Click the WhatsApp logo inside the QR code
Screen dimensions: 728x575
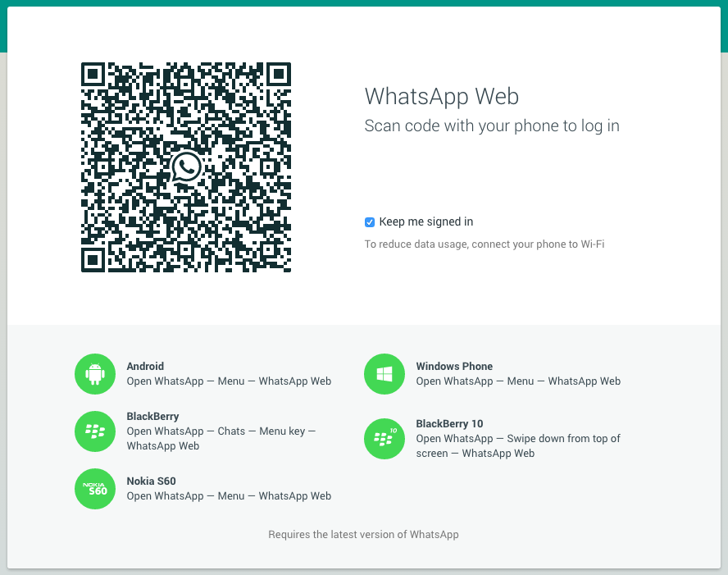186,167
